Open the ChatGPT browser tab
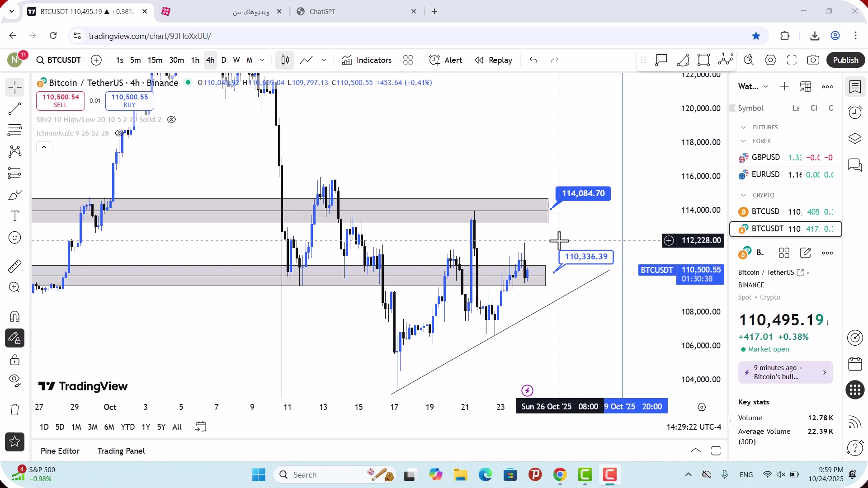This screenshot has height=488, width=868. click(356, 12)
